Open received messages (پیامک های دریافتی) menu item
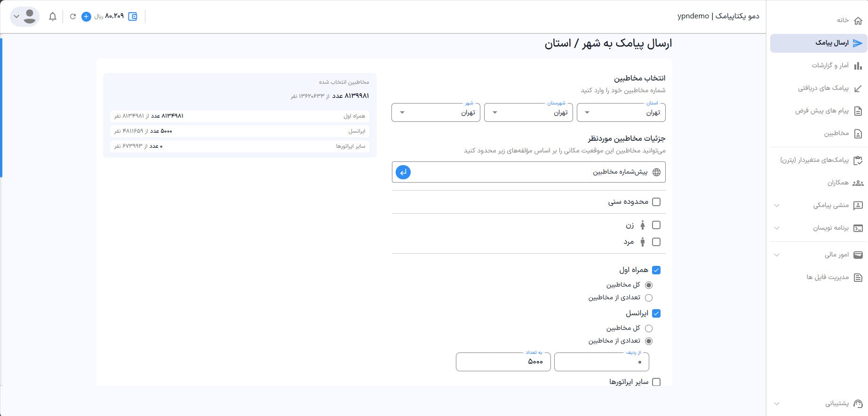Screen dimensions: 868x416 click(823, 88)
